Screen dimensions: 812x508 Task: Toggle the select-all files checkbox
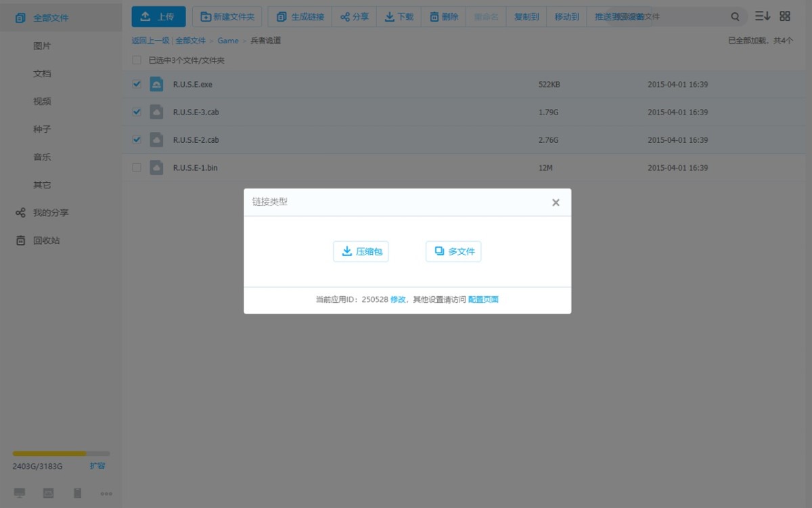tap(137, 60)
